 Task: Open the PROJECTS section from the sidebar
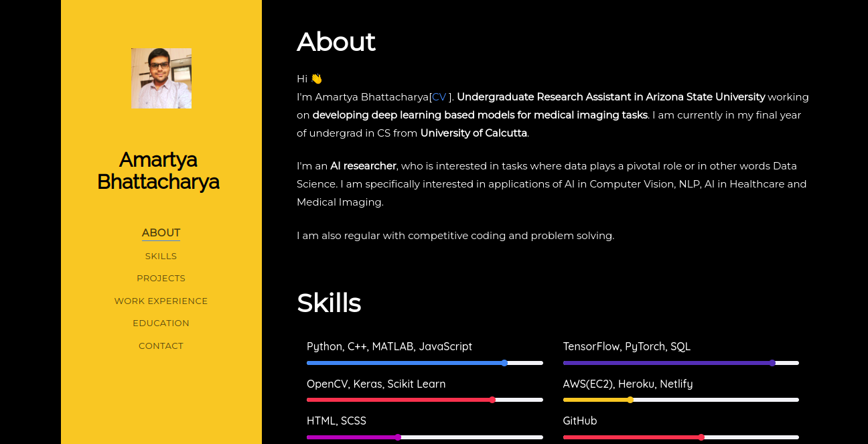(161, 278)
